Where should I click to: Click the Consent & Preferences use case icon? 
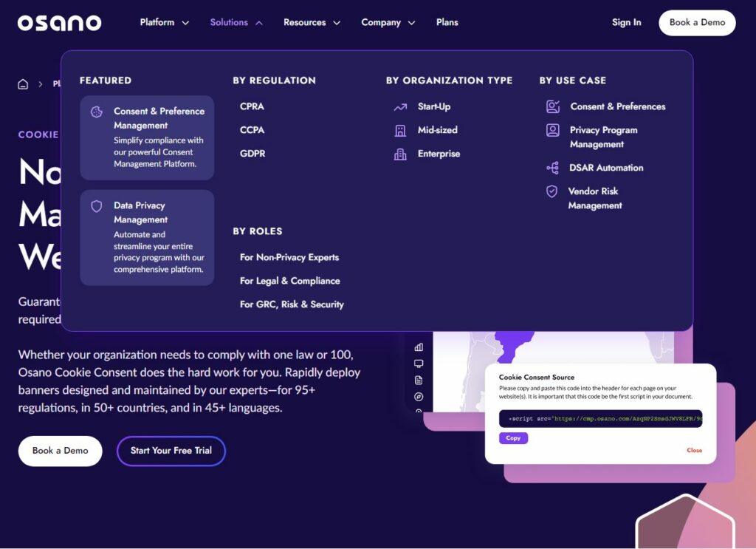point(553,106)
